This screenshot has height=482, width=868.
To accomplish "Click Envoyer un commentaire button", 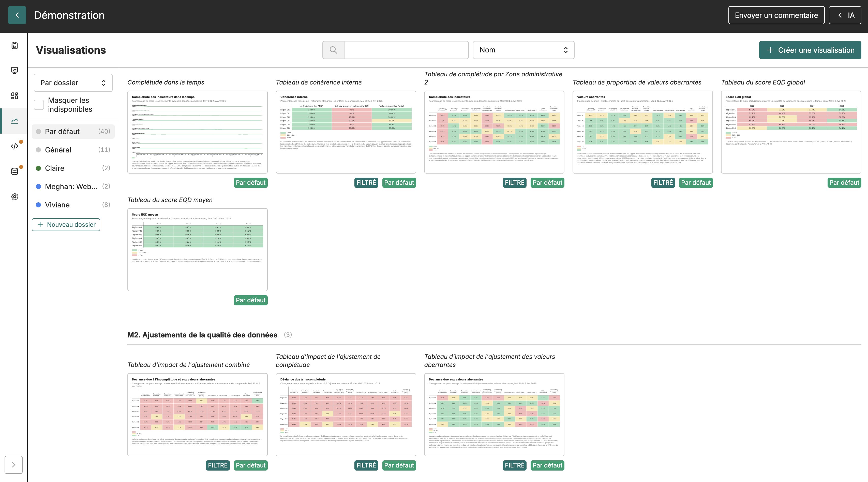I will click(x=776, y=15).
